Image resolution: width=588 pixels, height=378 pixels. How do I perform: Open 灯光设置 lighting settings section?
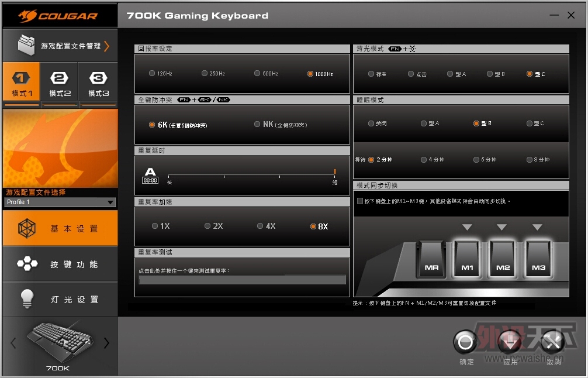click(x=60, y=300)
